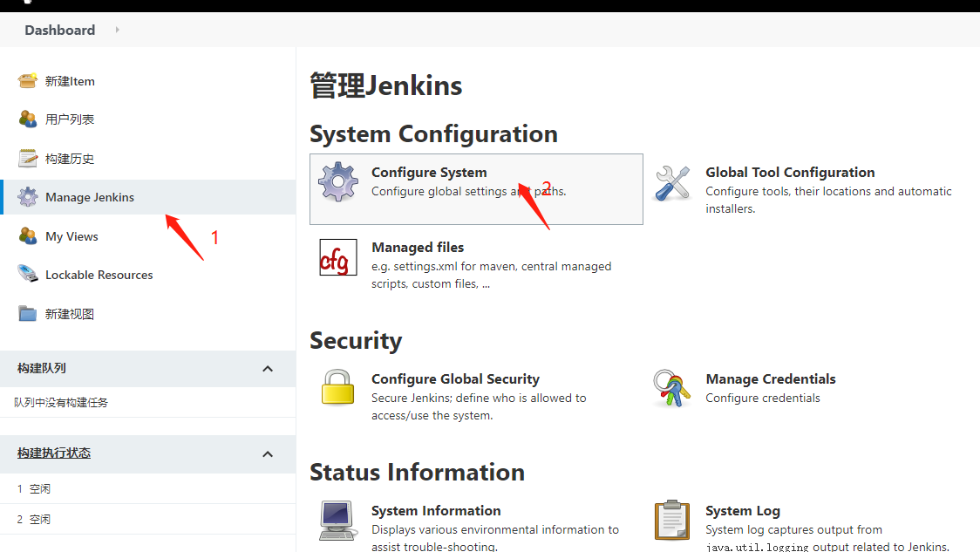
Task: Open the 新建视图 sidebar item
Action: pyautogui.click(x=70, y=314)
